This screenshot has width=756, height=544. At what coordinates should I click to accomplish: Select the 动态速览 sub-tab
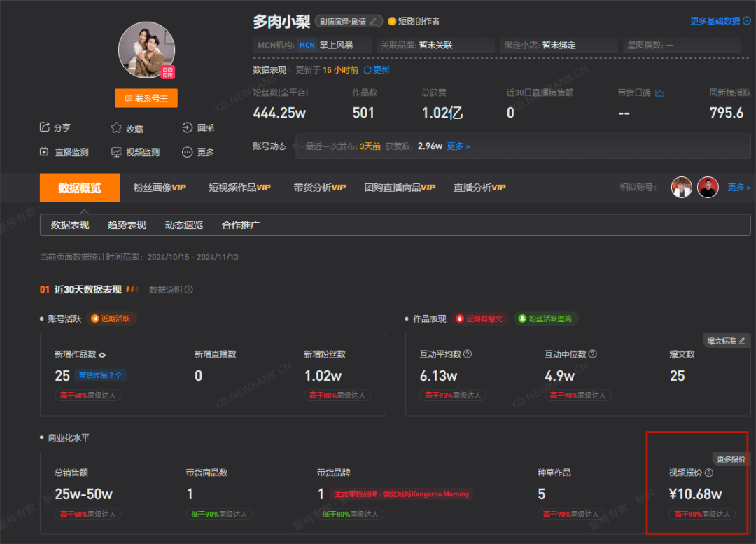click(x=183, y=225)
